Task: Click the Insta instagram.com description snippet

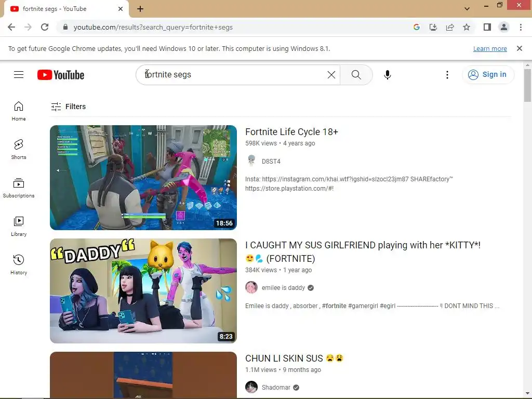Action: (349, 183)
